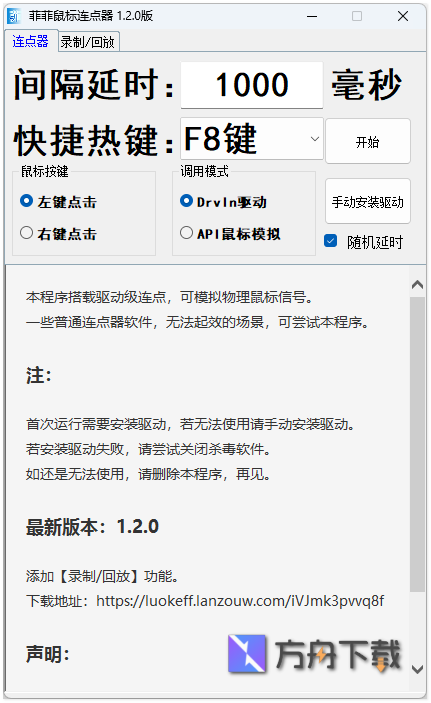This screenshot has height=703, width=431.
Task: Click the line 一些普通连点器软件
Action: (197, 322)
